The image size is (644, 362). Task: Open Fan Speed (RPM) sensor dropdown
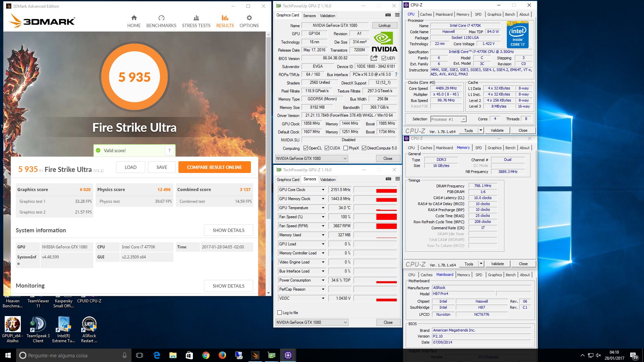point(323,226)
